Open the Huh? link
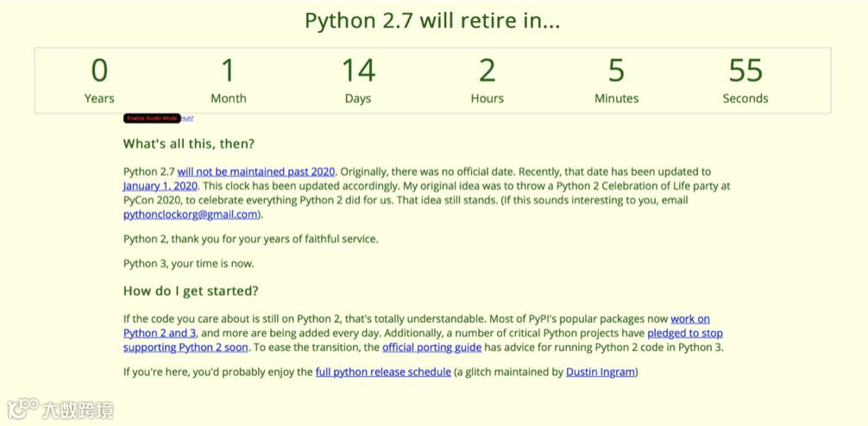Screen dimensions: 868x426 (187, 118)
